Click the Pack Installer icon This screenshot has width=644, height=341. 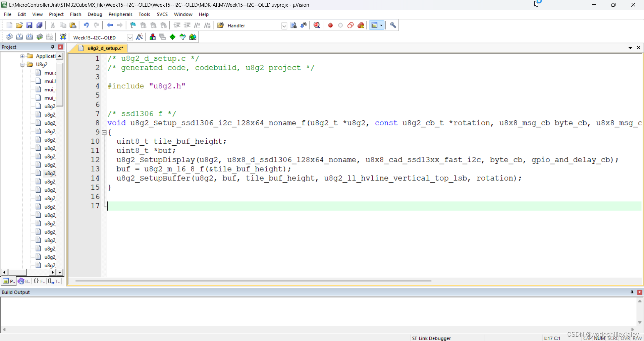193,37
